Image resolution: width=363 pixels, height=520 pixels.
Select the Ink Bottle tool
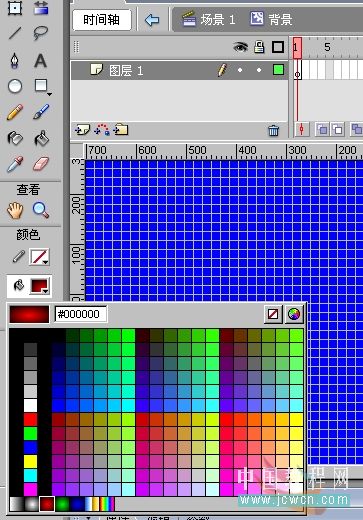tap(15, 138)
